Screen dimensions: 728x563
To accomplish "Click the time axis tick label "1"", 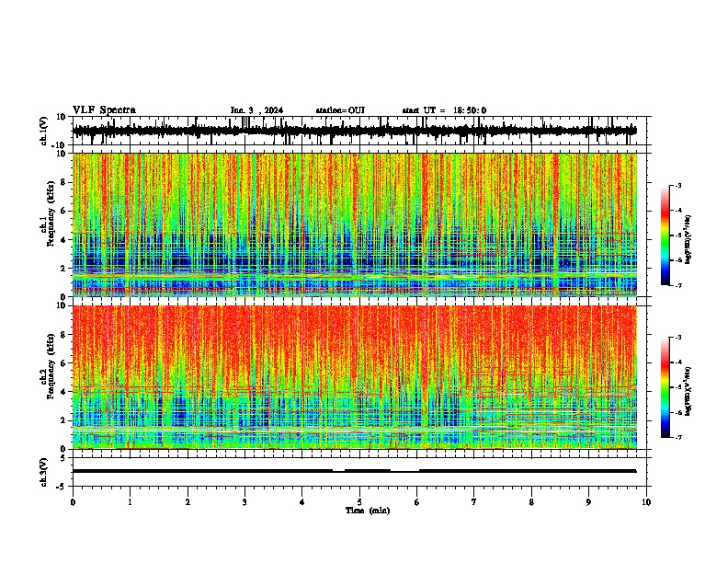I will [130, 502].
